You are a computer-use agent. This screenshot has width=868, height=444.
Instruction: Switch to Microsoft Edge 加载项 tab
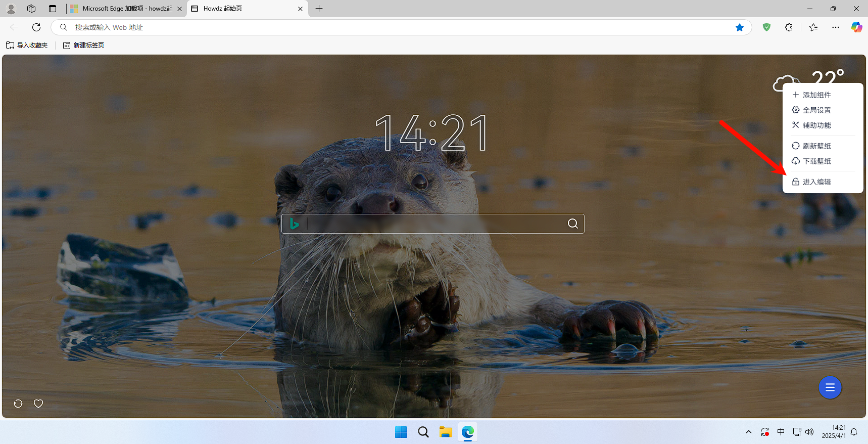pyautogui.click(x=126, y=9)
